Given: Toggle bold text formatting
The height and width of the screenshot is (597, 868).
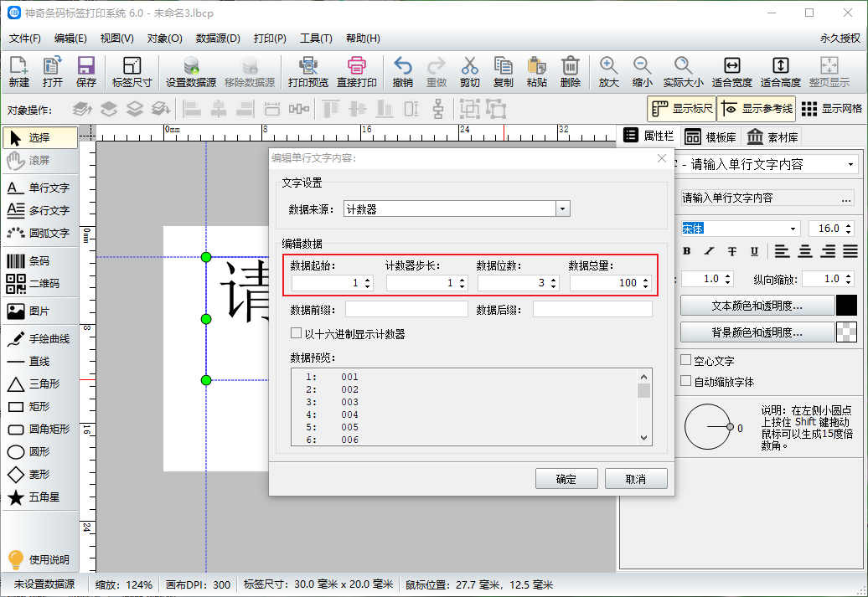Looking at the screenshot, I should tap(687, 251).
